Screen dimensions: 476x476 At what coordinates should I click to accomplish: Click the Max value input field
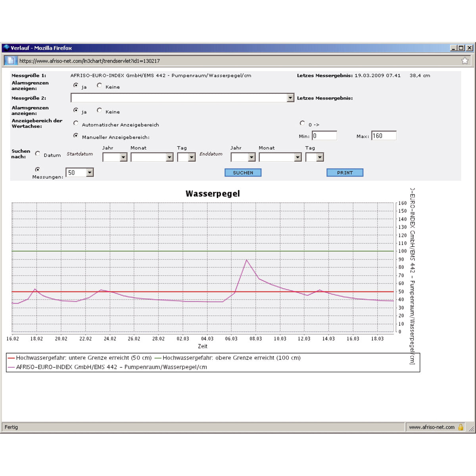(384, 136)
